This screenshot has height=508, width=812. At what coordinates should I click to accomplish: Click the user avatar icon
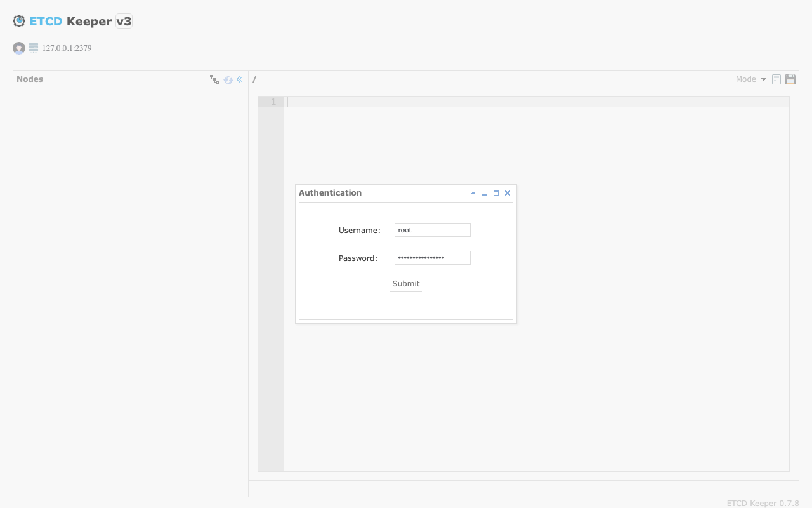19,48
